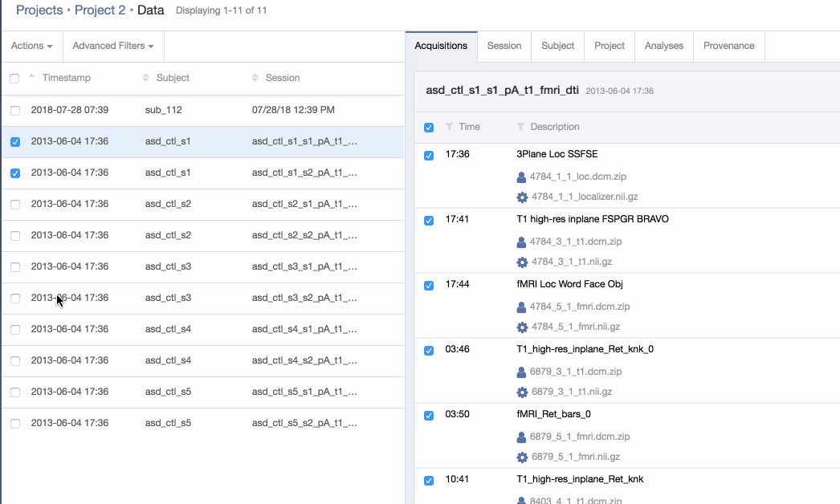Select the asd_ctl_s4_s1 session row

pos(304,329)
